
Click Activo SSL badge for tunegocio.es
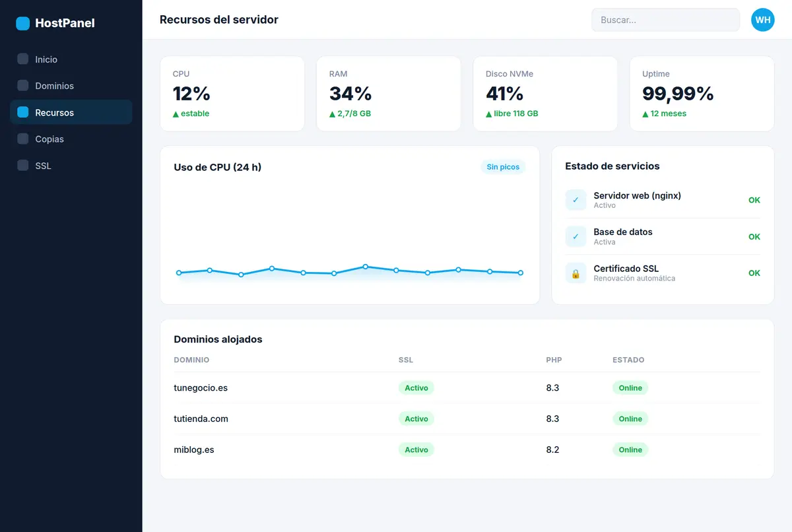pos(416,388)
